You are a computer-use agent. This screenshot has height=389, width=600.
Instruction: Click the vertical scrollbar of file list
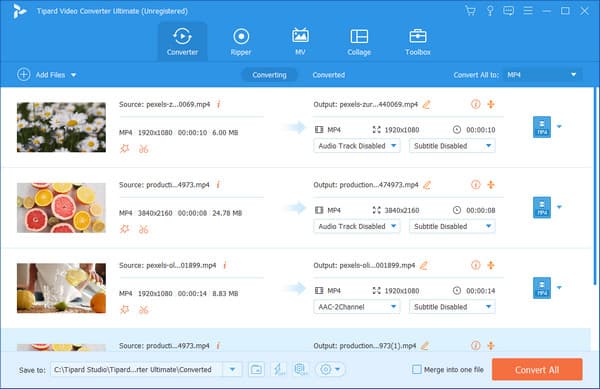[595, 186]
